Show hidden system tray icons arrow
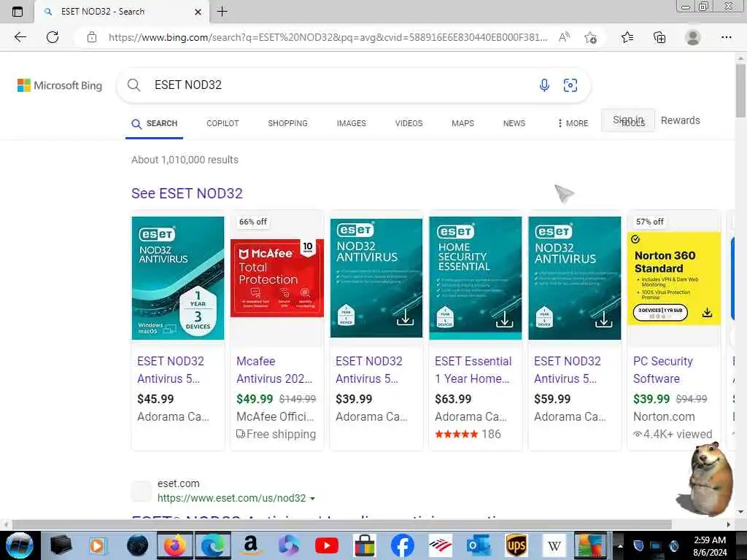 (x=620, y=545)
